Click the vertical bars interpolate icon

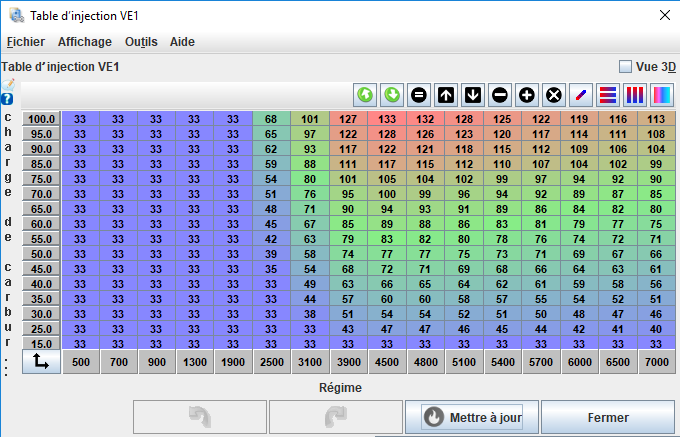[634, 95]
